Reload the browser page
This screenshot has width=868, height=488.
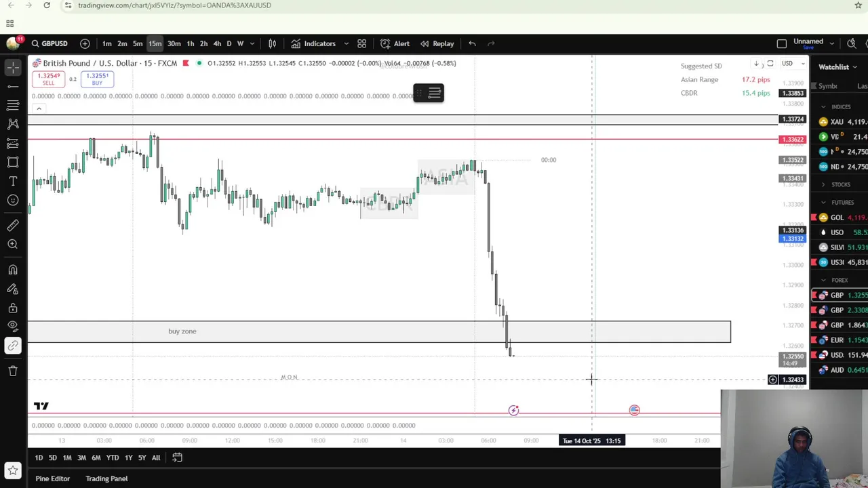point(47,5)
